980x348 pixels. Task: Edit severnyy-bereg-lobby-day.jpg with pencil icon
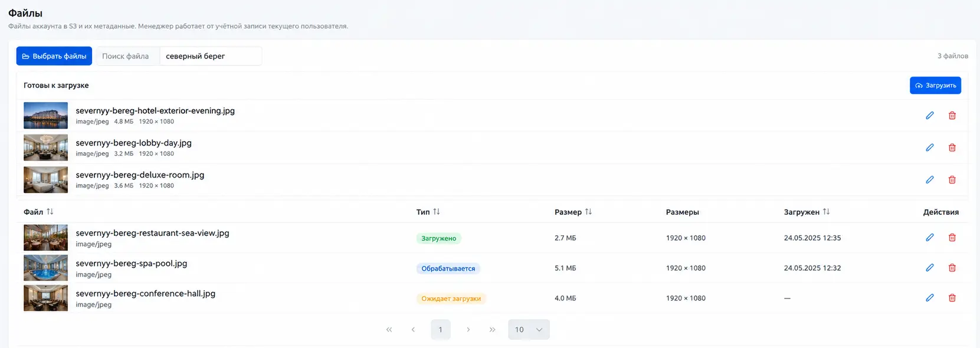click(x=930, y=147)
